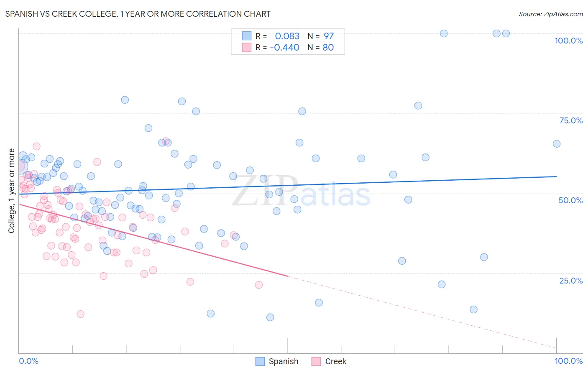Click the N = 97 value in legend
Screen dimensions: 588x373
coord(321,36)
